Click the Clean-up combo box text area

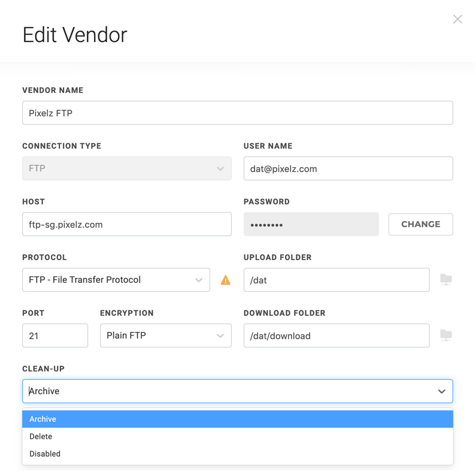point(228,391)
